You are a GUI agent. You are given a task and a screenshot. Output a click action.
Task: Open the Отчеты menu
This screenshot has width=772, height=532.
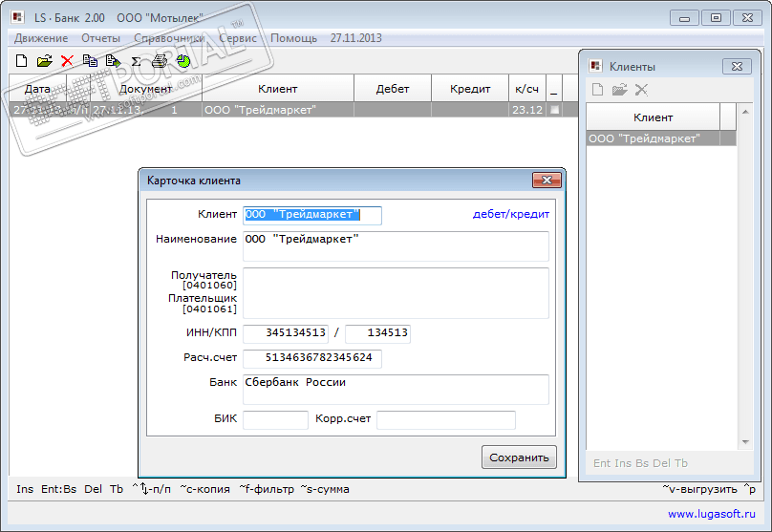(x=100, y=38)
